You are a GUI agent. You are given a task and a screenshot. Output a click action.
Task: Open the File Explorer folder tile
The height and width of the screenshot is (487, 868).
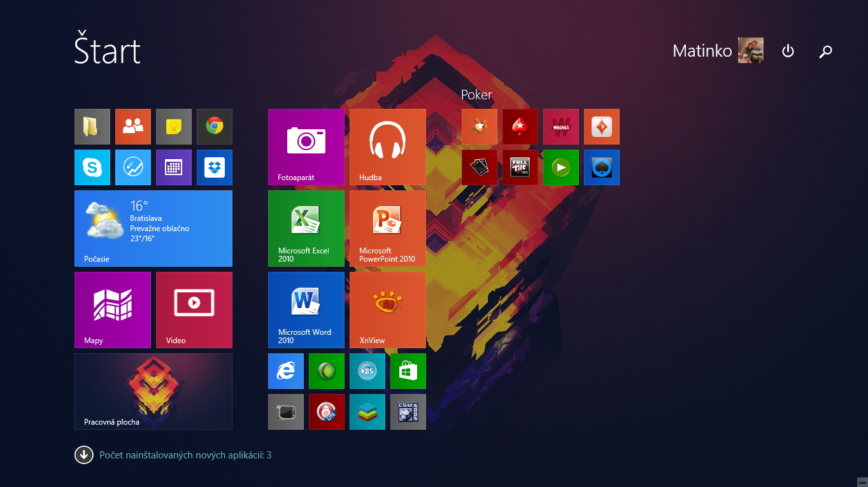pos(92,127)
